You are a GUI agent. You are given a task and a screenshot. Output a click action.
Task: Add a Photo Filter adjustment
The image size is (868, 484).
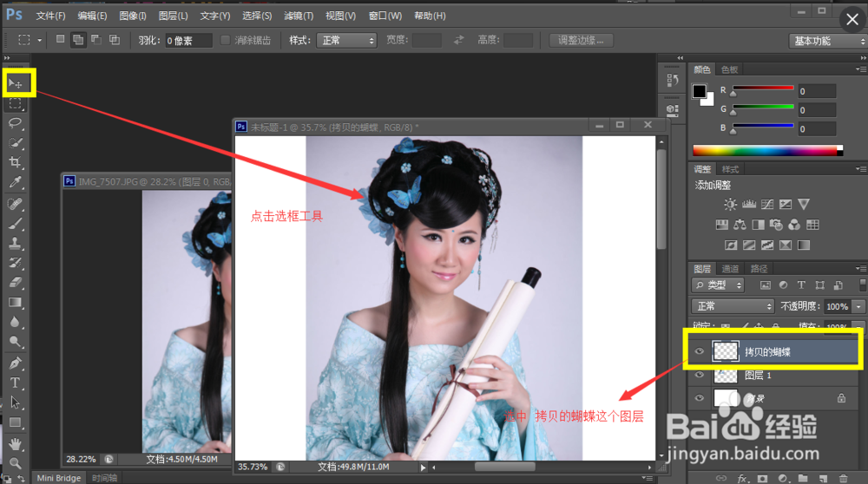776,225
